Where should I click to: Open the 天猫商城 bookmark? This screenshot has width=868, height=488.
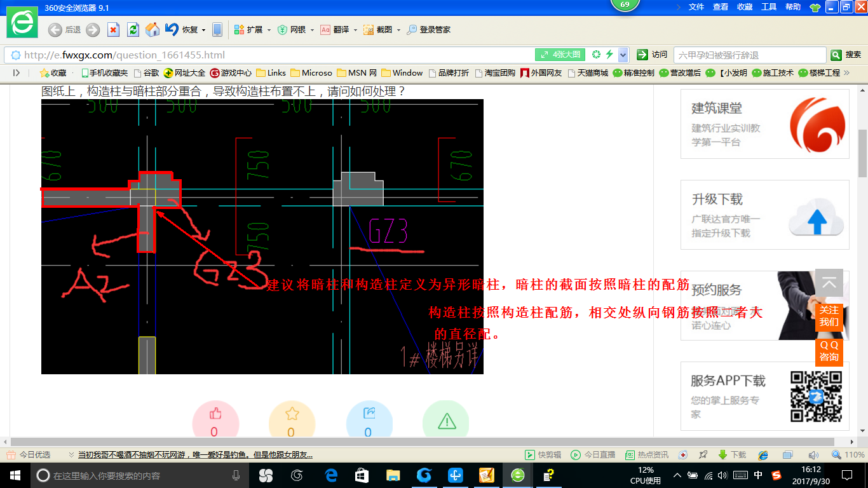pos(588,73)
